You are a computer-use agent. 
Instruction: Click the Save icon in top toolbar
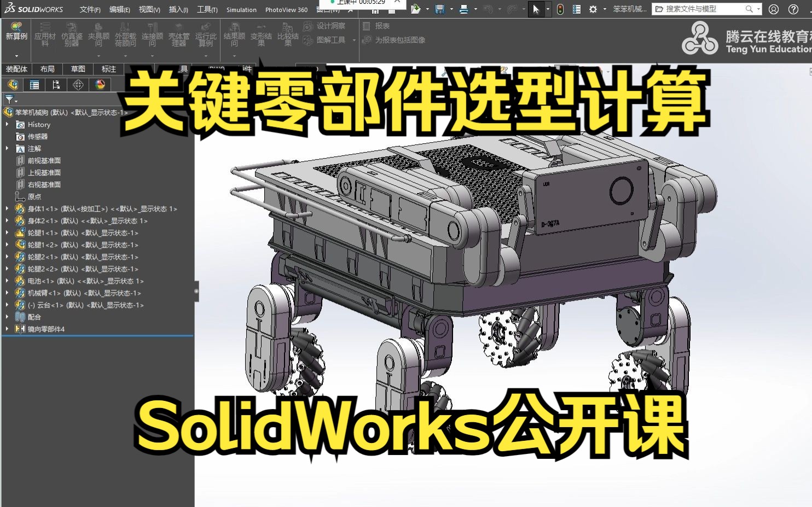coord(440,9)
